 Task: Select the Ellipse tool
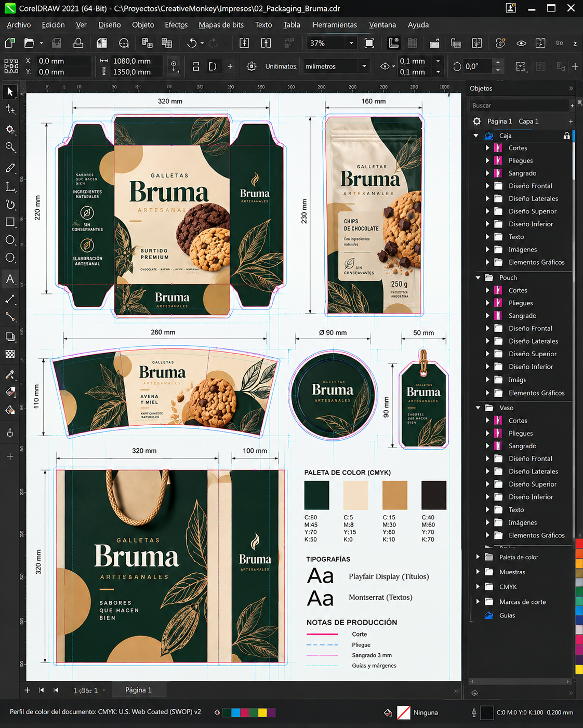click(x=10, y=240)
